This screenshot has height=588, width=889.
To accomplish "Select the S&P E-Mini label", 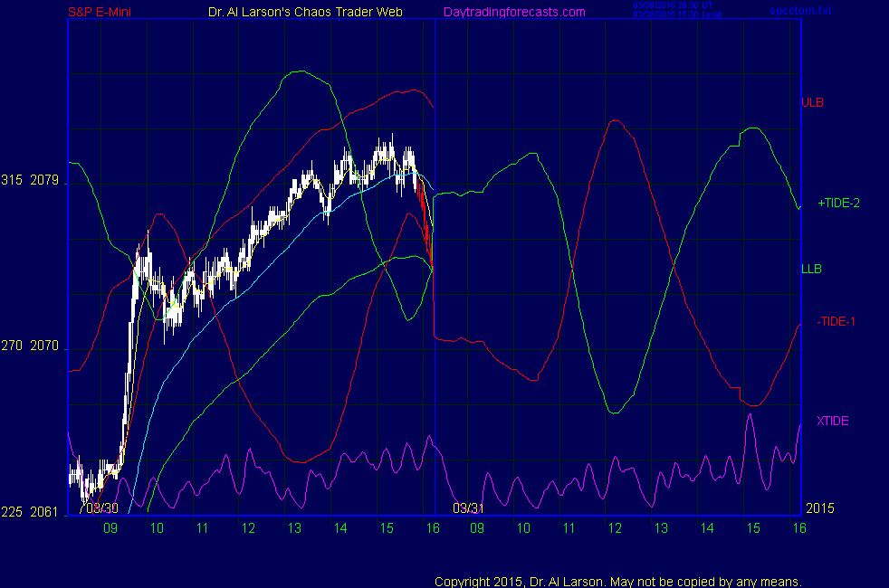I will 104,12.
